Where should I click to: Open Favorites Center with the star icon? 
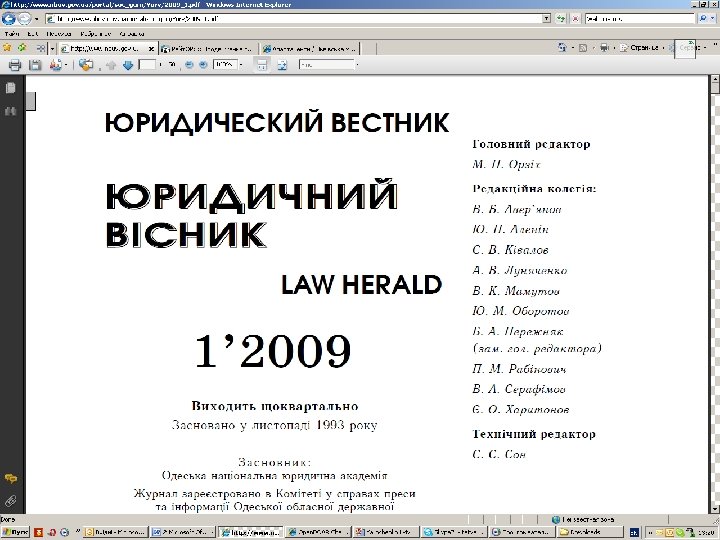[7, 48]
